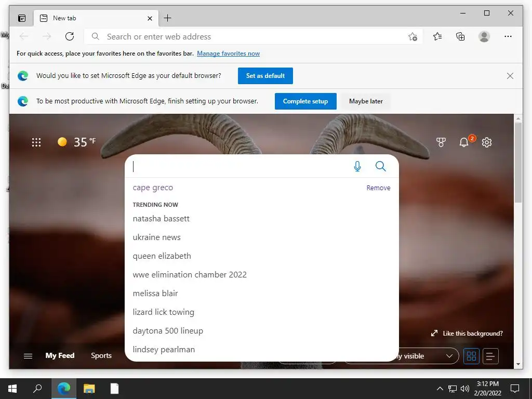532x399 pixels.
Task: Open the Favorites list icon
Action: (437, 36)
